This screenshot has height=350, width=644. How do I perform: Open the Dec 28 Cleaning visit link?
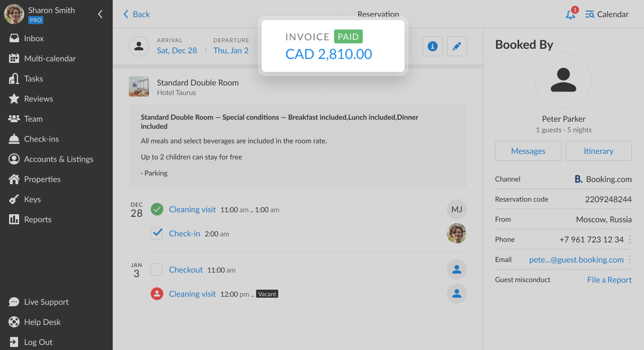(192, 209)
